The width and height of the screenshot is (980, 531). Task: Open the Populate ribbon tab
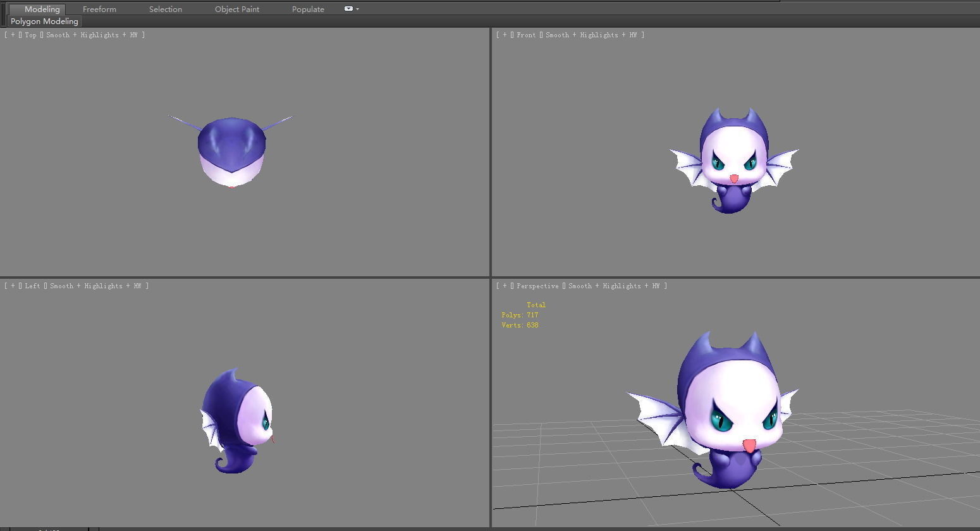308,9
